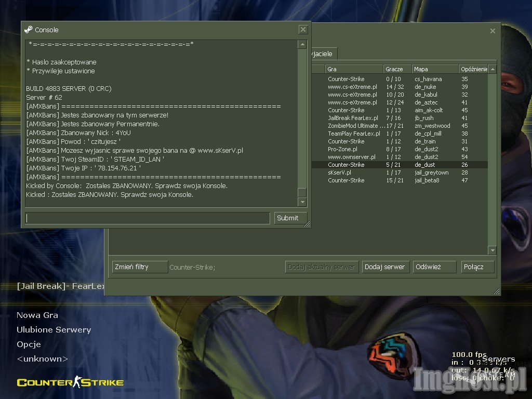The height and width of the screenshot is (399, 532).
Task: Click the Dodaj serwer button
Action: (x=386, y=267)
